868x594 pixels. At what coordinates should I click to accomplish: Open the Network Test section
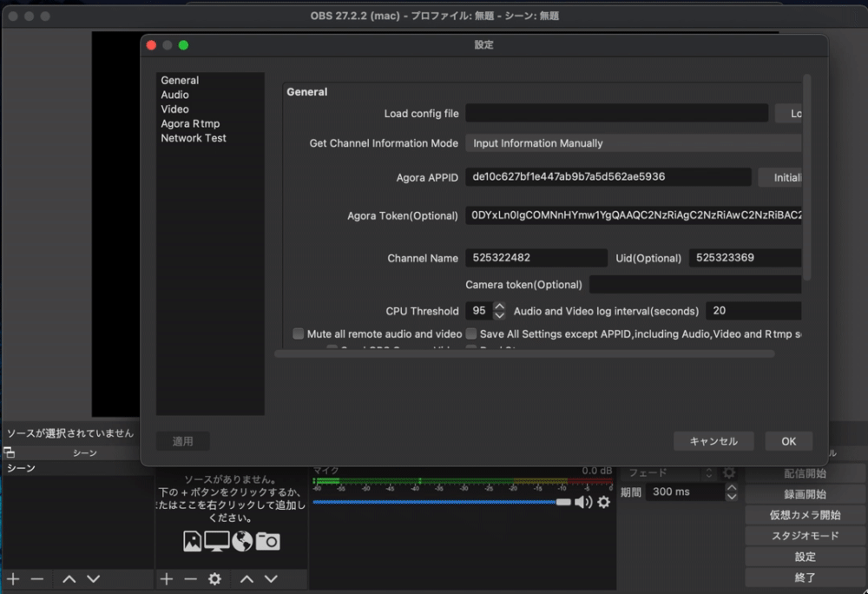pyautogui.click(x=194, y=138)
